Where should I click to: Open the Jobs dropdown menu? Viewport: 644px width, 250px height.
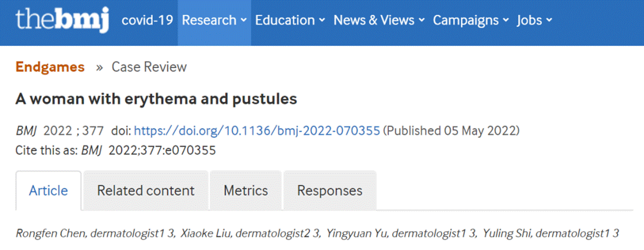tap(534, 20)
